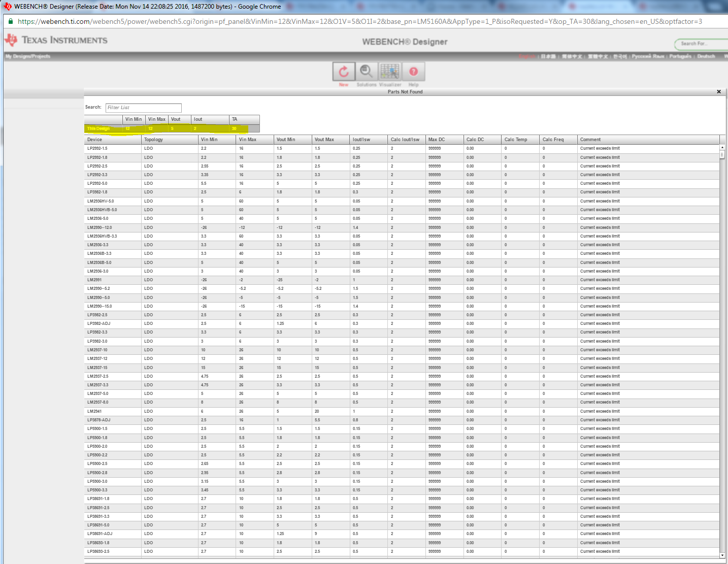The height and width of the screenshot is (564, 728).
Task: Close the Parts Not Found panel
Action: coord(719,92)
